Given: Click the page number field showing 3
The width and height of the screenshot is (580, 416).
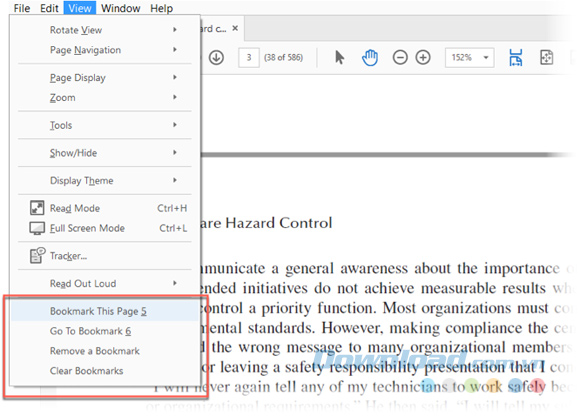Looking at the screenshot, I should [249, 57].
